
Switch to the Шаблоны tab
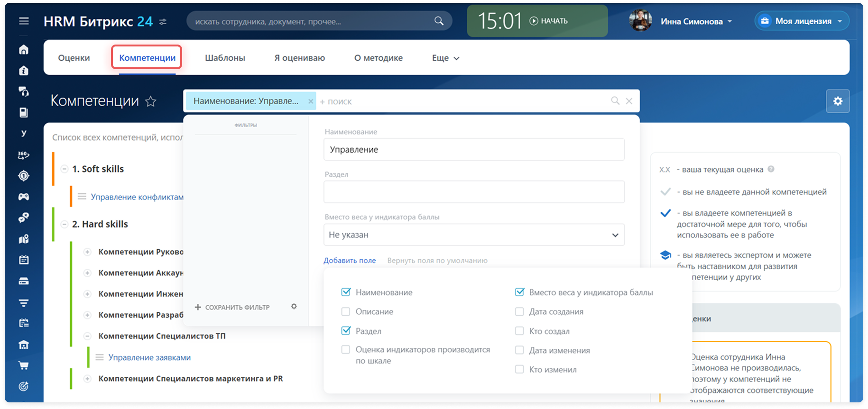pos(225,58)
